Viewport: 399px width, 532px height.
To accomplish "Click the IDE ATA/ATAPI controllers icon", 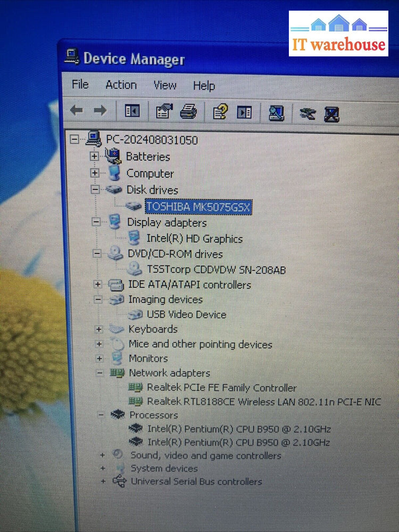I will pyautogui.click(x=116, y=284).
